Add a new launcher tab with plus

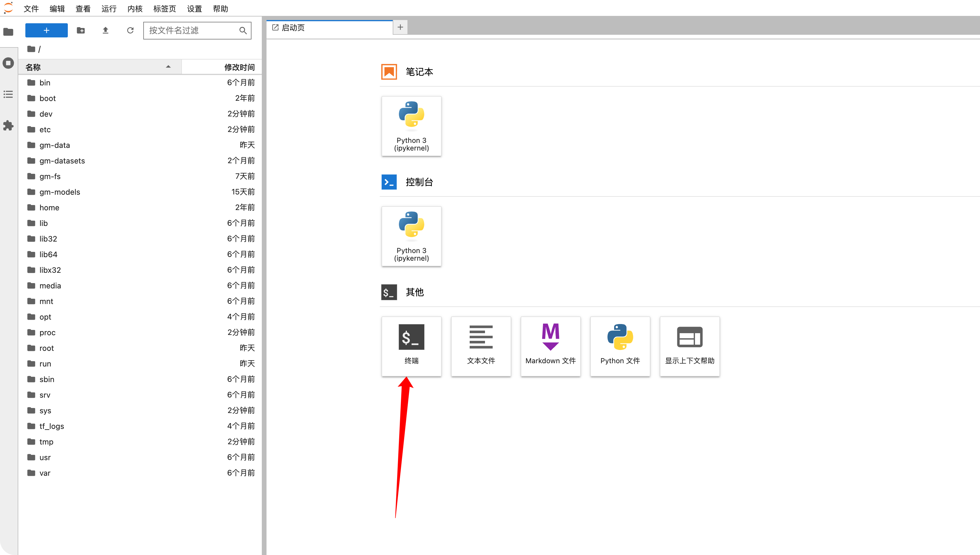click(400, 27)
